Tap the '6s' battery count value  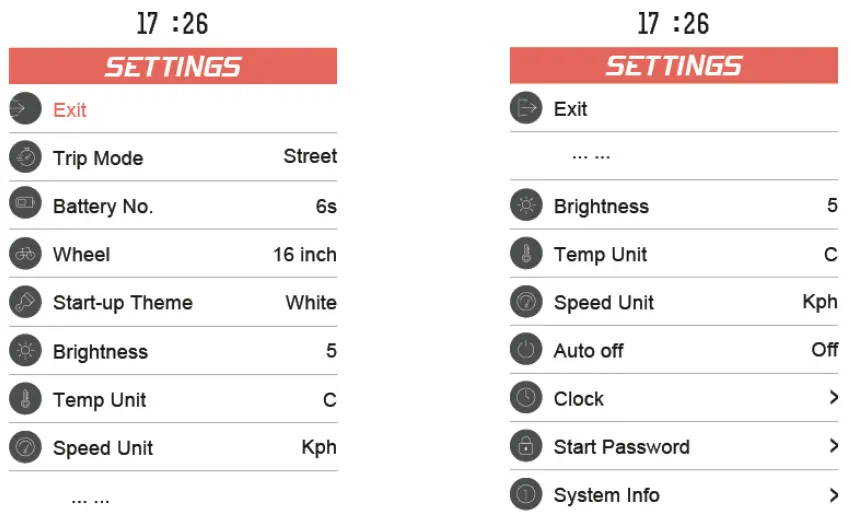pyautogui.click(x=326, y=206)
